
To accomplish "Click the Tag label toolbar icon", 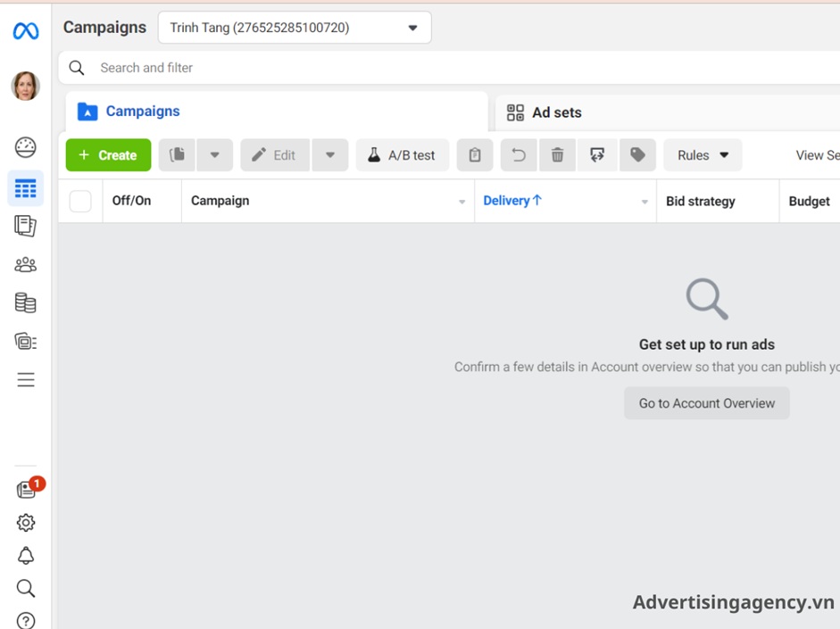I will point(637,155).
